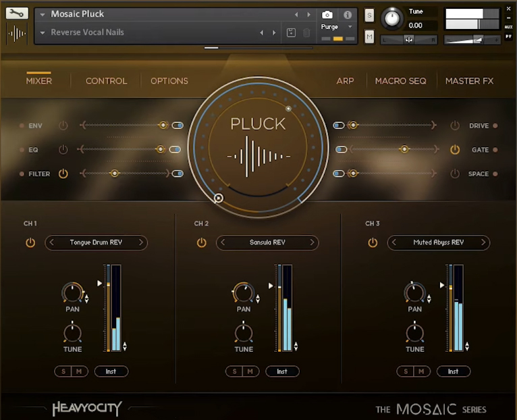The width and height of the screenshot is (517, 420).
Task: Toggle the EQ power icon
Action: click(x=63, y=149)
